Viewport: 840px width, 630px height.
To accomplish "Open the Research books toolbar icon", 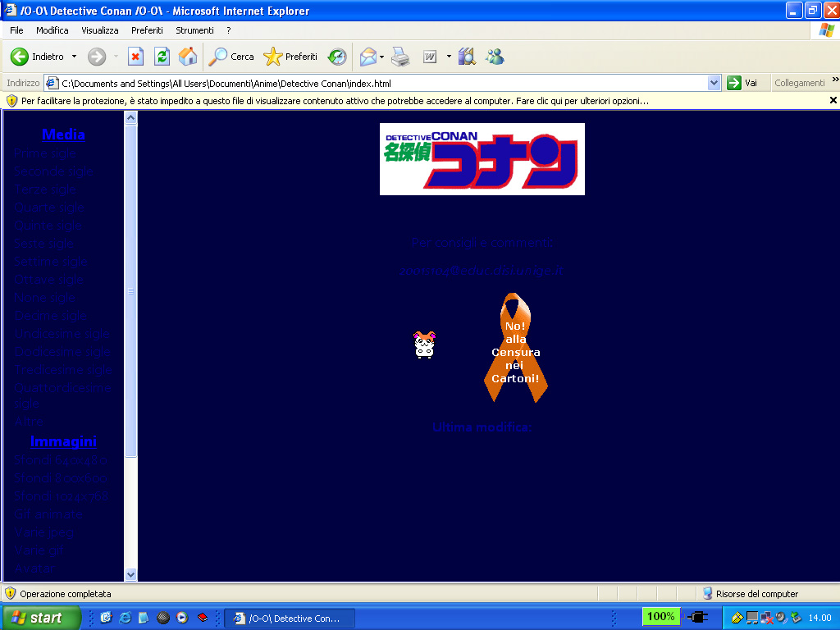I will pos(467,57).
